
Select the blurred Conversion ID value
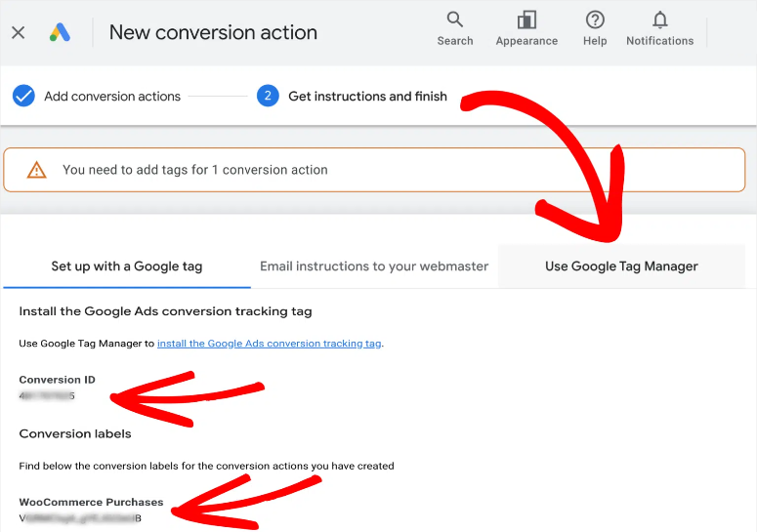[x=47, y=396]
